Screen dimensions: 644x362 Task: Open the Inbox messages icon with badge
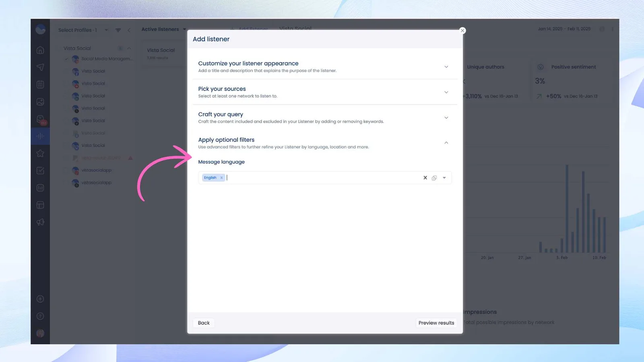click(x=40, y=119)
